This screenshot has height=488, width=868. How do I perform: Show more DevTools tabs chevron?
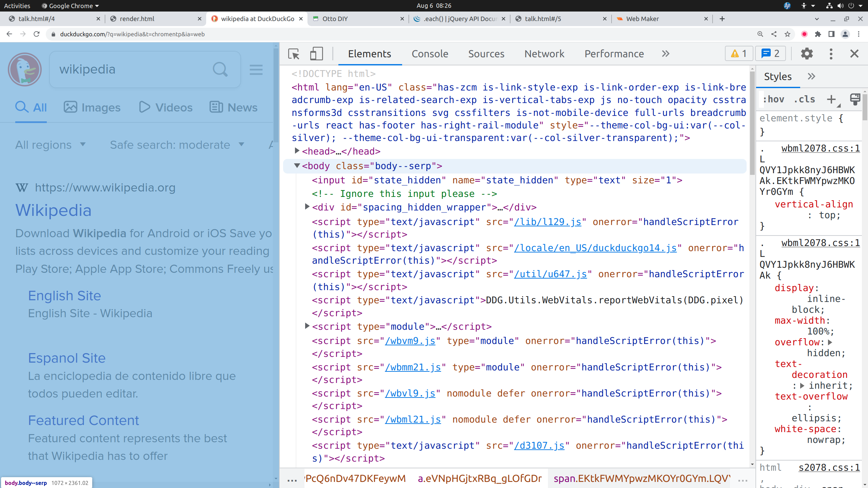[x=666, y=54]
